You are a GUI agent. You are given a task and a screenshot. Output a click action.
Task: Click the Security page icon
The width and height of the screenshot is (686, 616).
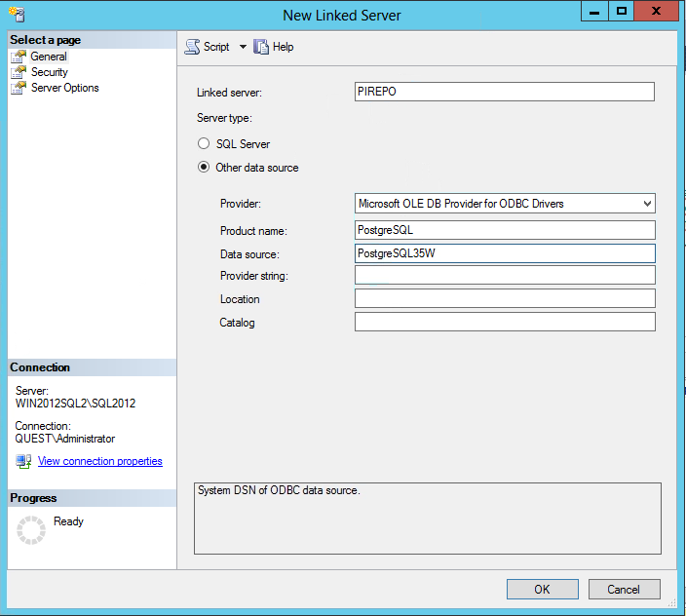[18, 72]
